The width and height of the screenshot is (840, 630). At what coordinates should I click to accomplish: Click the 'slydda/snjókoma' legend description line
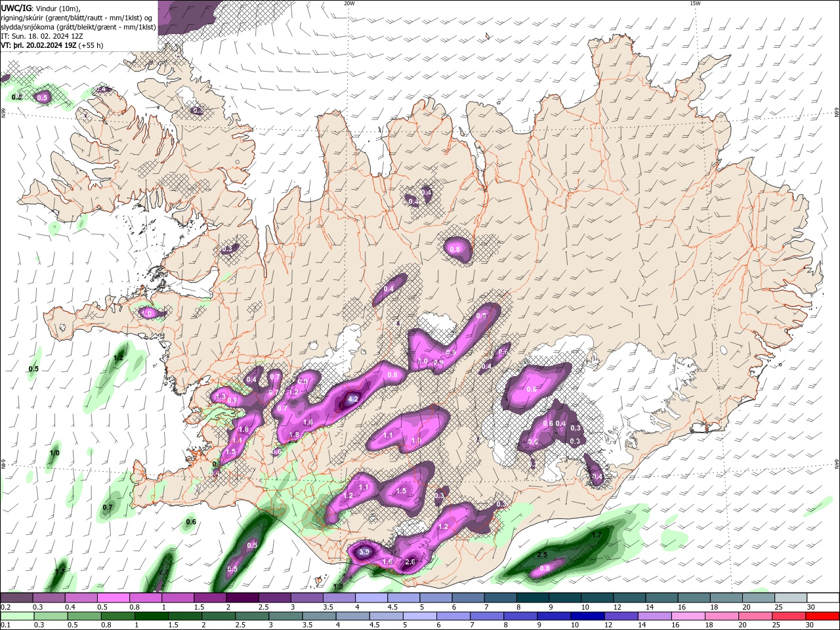78,27
